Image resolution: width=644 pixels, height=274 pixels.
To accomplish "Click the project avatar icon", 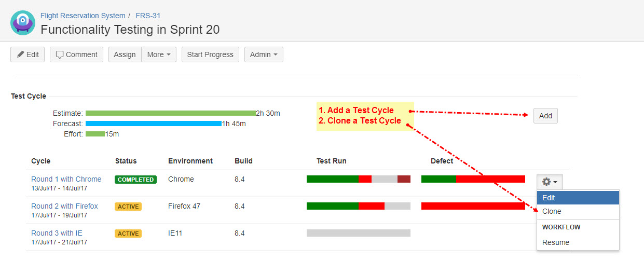I will (23, 23).
